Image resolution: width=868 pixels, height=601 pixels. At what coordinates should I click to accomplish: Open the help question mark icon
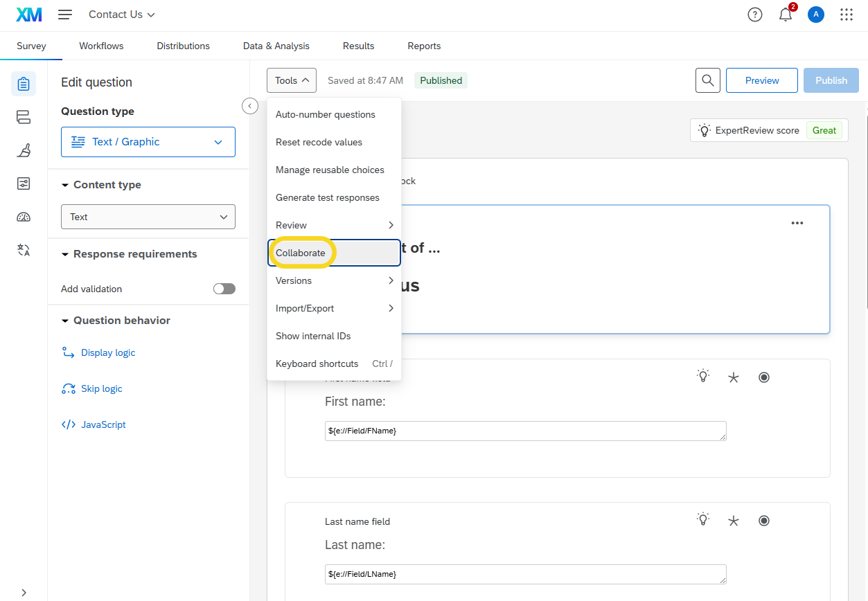point(755,15)
